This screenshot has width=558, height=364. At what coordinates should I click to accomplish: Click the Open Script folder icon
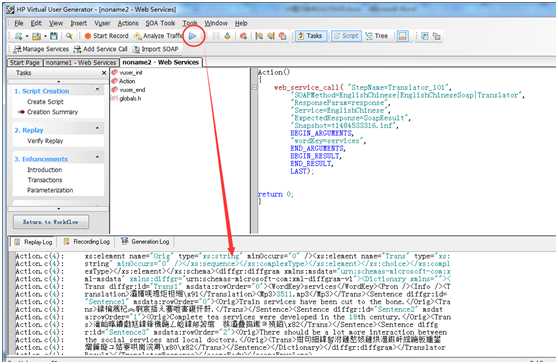(x=36, y=36)
